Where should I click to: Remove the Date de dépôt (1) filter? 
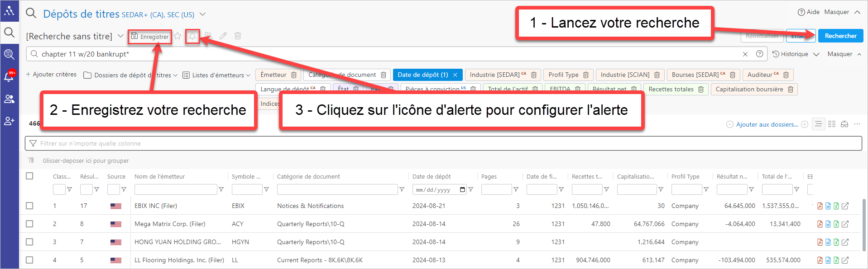[x=455, y=75]
